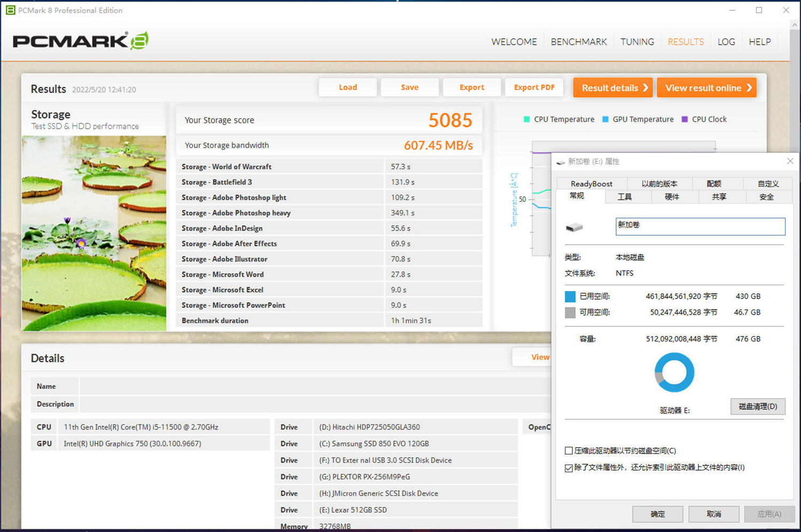The height and width of the screenshot is (532, 801).
Task: Click the Load button
Action: [x=348, y=88]
